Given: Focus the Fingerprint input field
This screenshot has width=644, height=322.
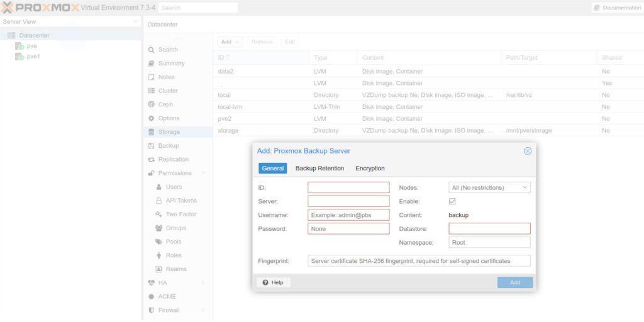Looking at the screenshot, I should coord(419,261).
